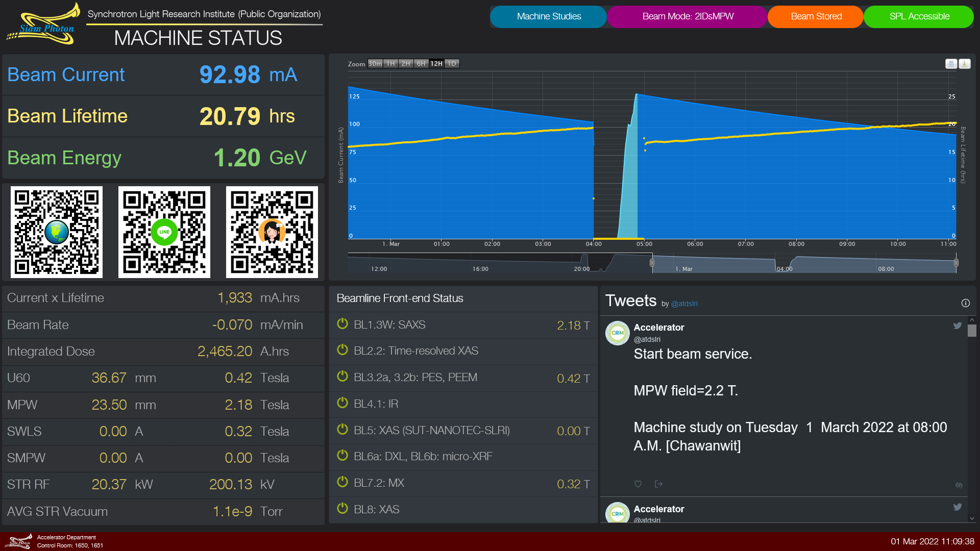Like the Start beam service tweet
Image resolution: width=980 pixels, height=551 pixels.
[638, 484]
